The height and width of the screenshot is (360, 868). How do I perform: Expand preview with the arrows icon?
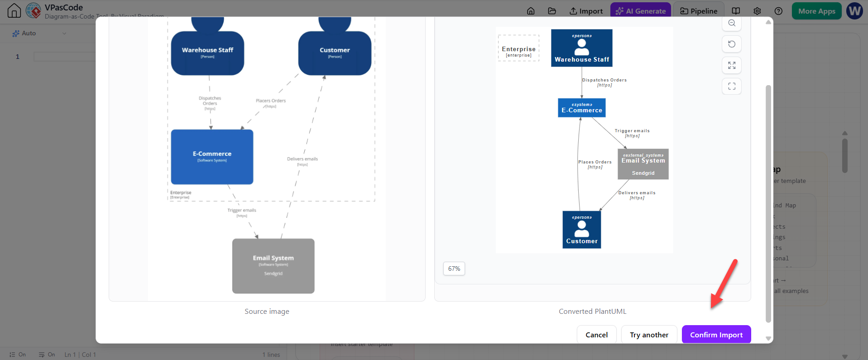732,65
